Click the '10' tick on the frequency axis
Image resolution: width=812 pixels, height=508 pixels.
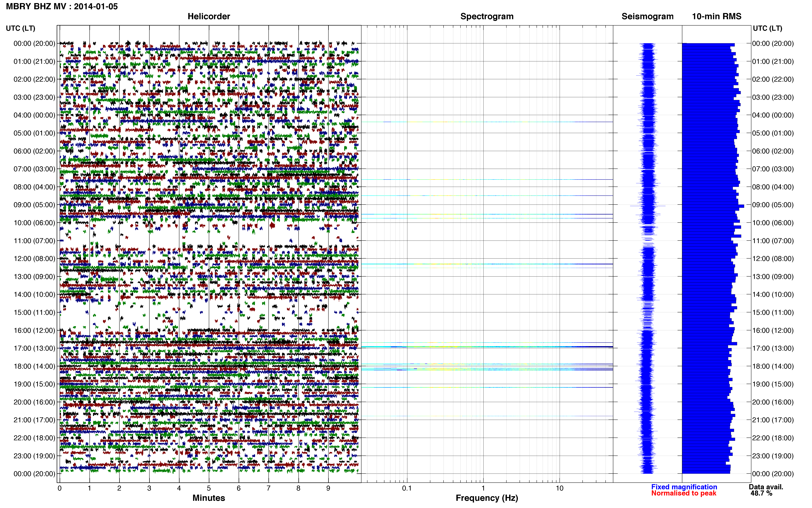point(559,488)
